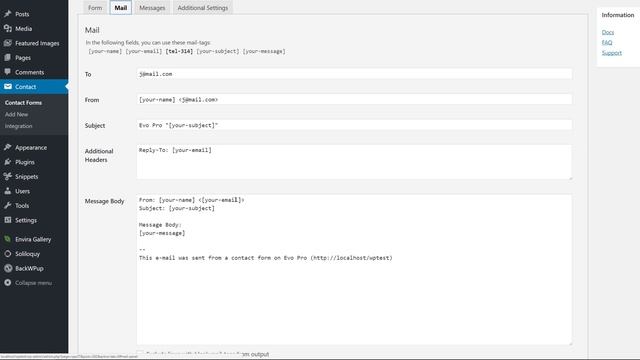Screen dimensions: 640x360
Task: Open the Support link
Action: (611, 53)
